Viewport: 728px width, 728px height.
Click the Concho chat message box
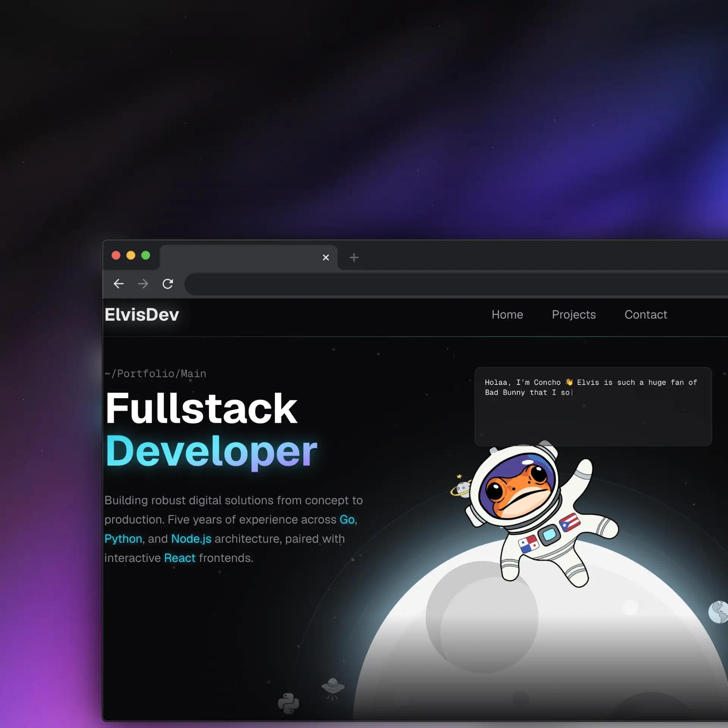[x=593, y=406]
